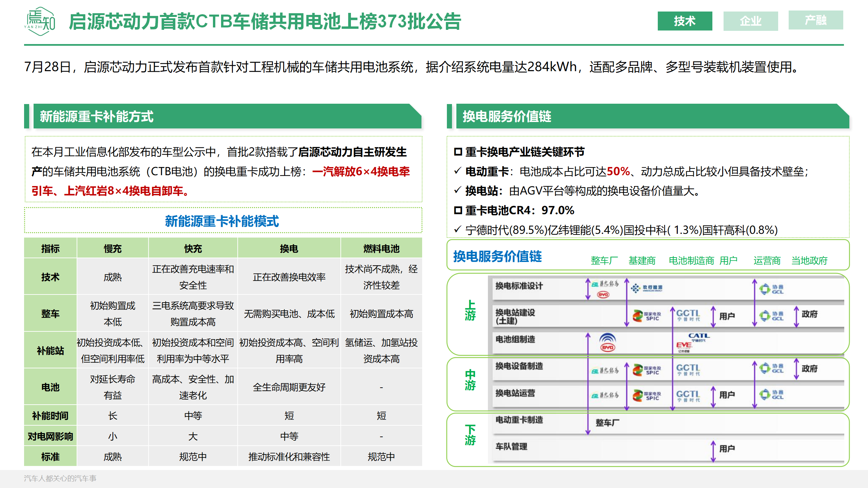Viewport: 868px width, 488px height.
Task: Click 用户 in the 车队管理 row
Action: [x=727, y=448]
